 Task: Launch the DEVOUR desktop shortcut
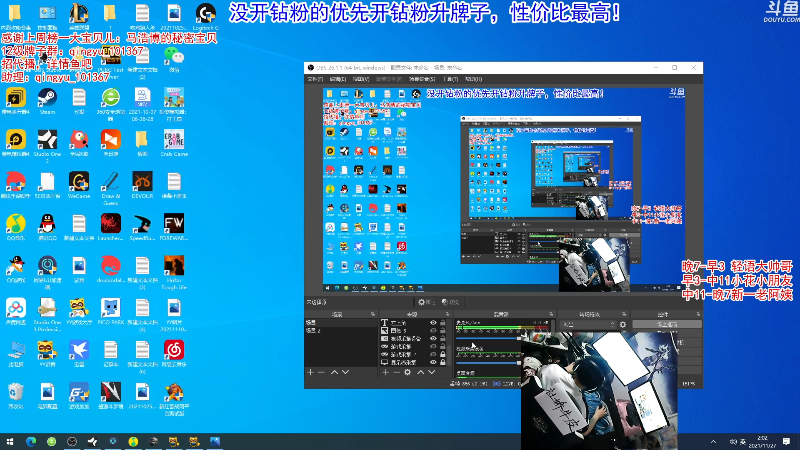(142, 185)
